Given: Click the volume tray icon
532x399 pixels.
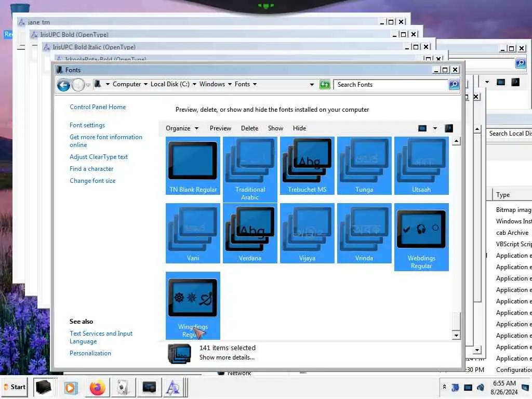Looking at the screenshot, I should click(x=481, y=388).
